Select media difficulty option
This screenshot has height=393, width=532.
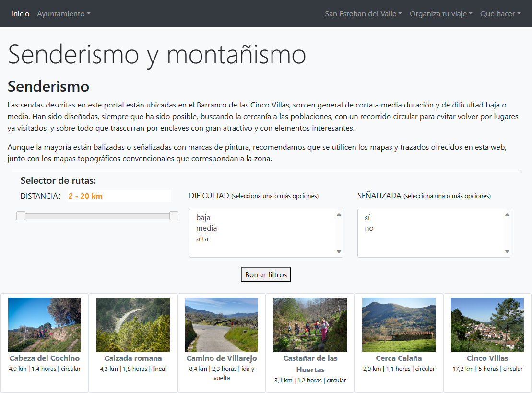(206, 228)
